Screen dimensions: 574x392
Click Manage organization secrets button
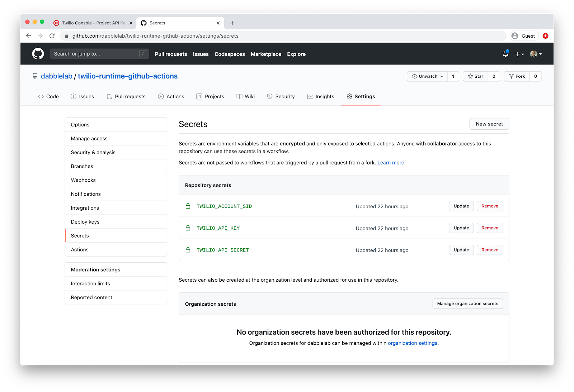468,303
